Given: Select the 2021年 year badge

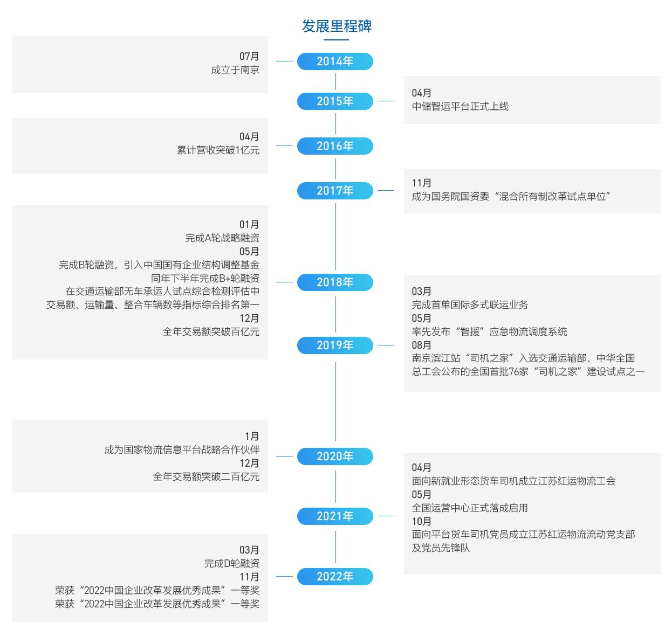Looking at the screenshot, I should (335, 516).
